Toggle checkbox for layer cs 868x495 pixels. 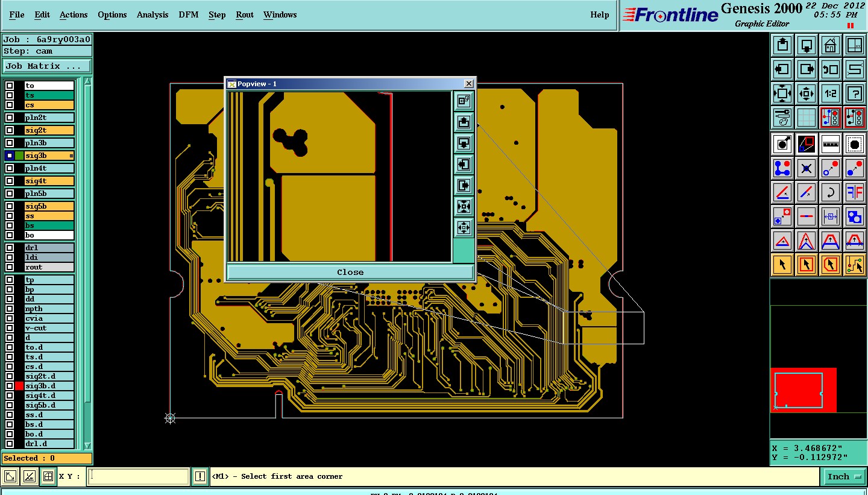[x=10, y=105]
